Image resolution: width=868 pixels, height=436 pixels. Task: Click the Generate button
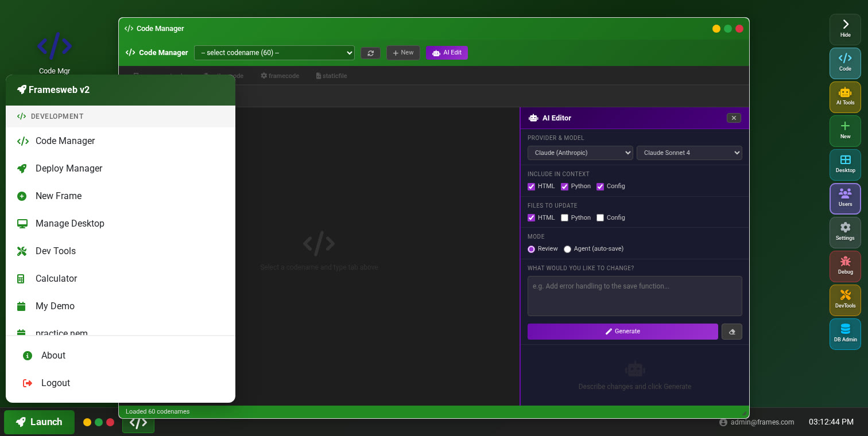[622, 331]
